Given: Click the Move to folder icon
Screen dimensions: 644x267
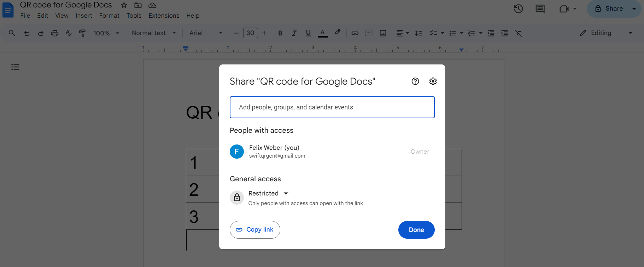Looking at the screenshot, I should pyautogui.click(x=138, y=5).
